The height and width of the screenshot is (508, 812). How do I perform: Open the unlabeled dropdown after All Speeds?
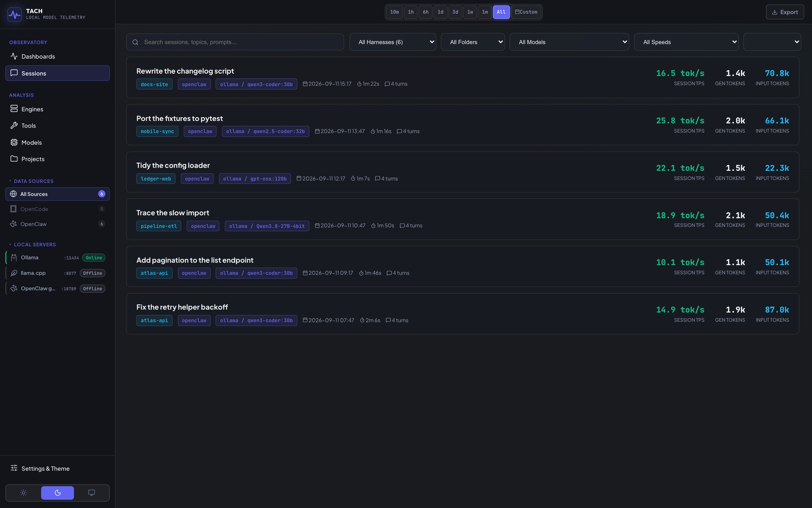[x=772, y=42]
